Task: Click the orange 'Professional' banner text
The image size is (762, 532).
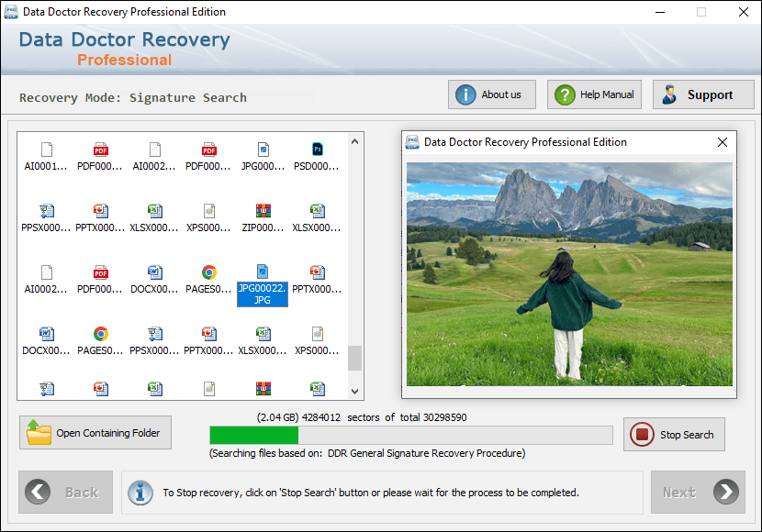Action: coord(125,60)
